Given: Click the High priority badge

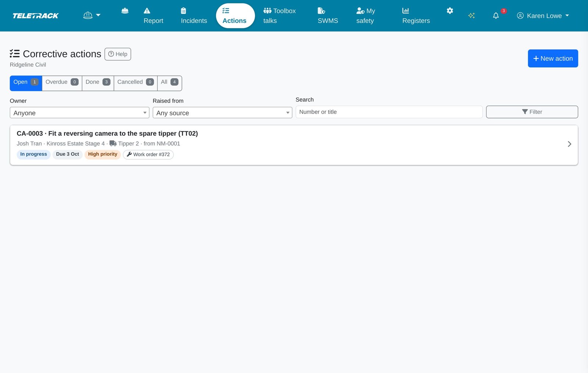Looking at the screenshot, I should click(x=103, y=154).
